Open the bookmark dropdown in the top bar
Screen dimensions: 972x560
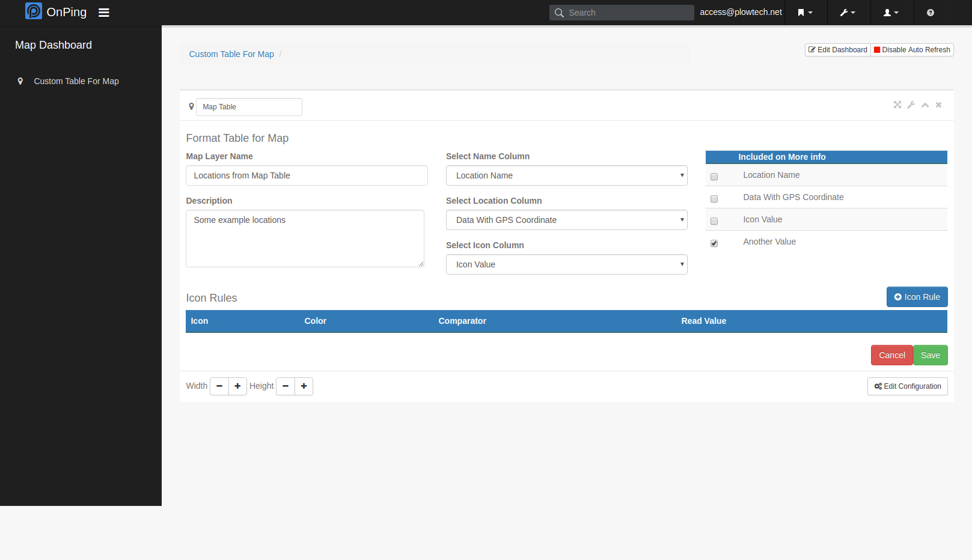805,13
